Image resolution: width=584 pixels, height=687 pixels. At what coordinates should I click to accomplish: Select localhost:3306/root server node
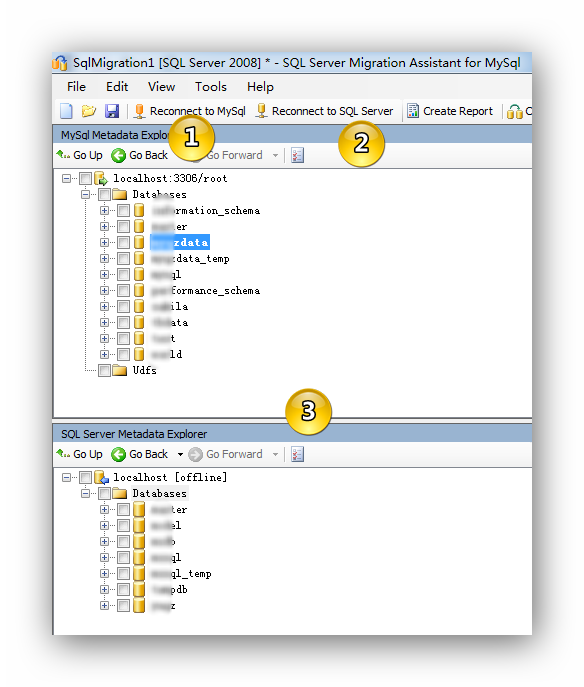click(170, 178)
